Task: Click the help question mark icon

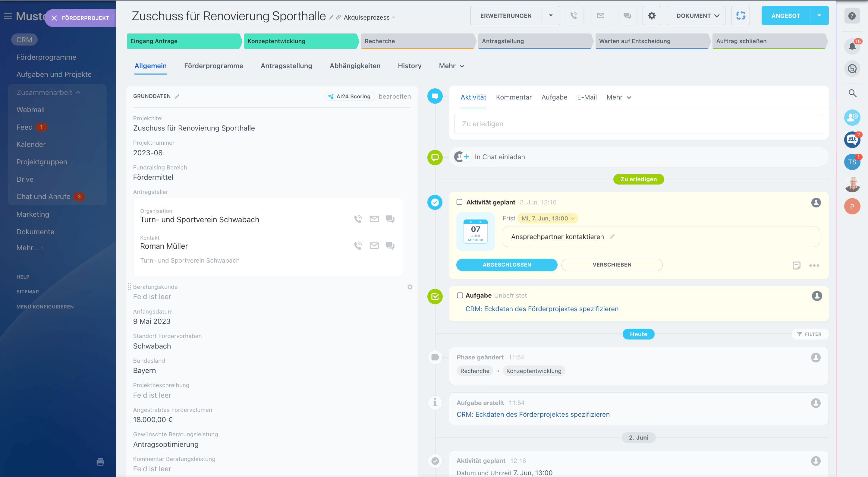Action: 851,16
